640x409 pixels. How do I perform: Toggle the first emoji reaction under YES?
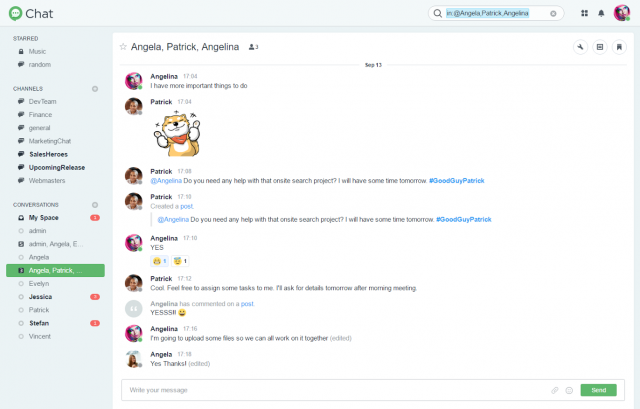[x=159, y=260]
